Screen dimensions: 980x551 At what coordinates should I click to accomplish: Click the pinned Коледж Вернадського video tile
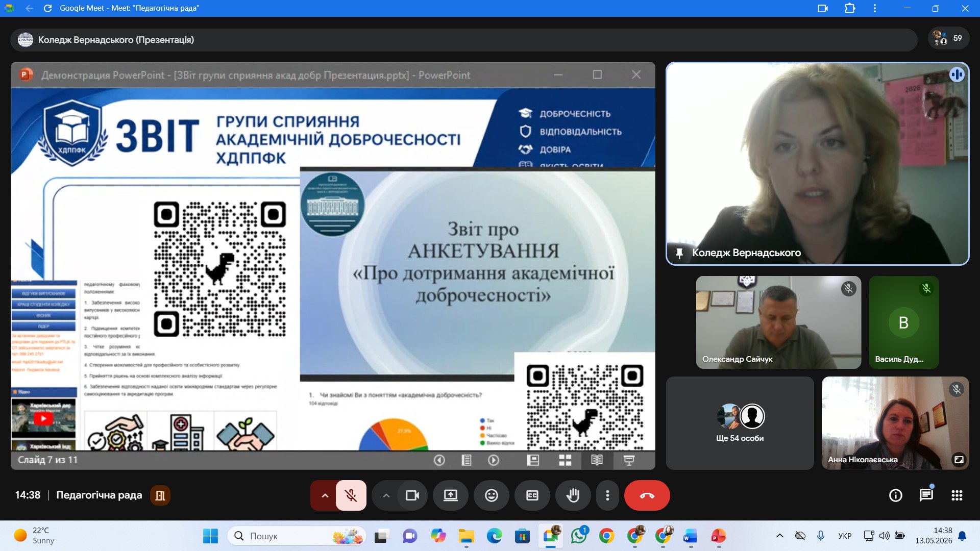817,164
